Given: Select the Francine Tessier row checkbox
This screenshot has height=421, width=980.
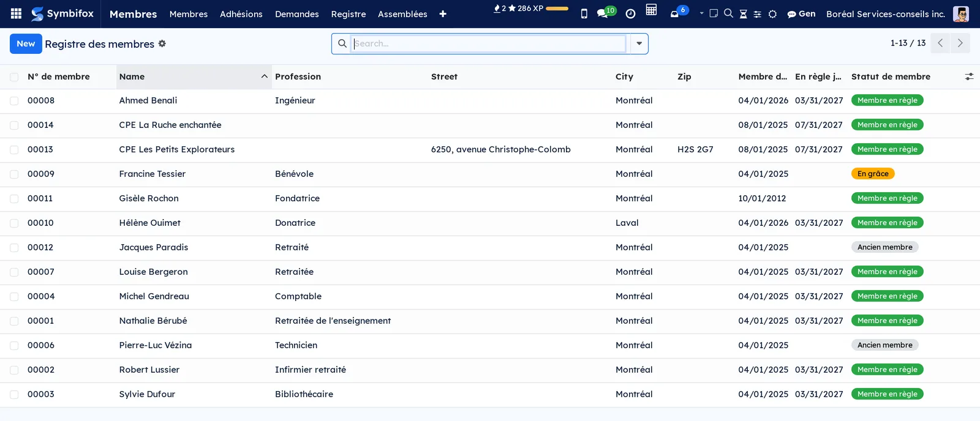Looking at the screenshot, I should pos(14,174).
